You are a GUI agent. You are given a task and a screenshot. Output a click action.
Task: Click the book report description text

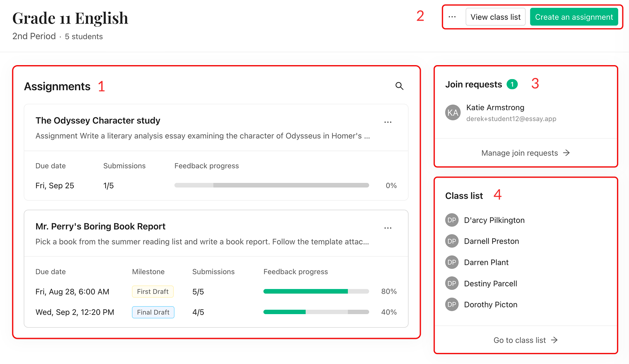click(x=202, y=242)
